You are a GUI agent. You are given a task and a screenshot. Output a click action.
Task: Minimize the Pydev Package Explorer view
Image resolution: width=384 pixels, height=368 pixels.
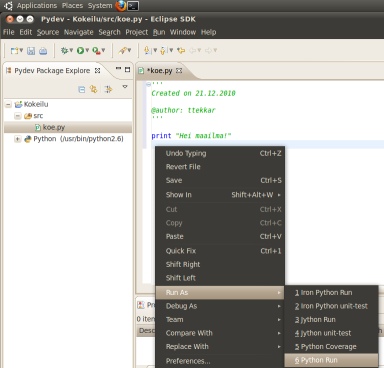pyautogui.click(x=118, y=68)
